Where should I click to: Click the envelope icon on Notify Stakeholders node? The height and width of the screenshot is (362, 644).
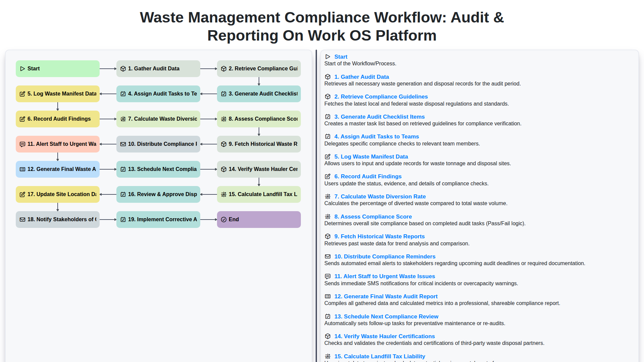point(22,220)
